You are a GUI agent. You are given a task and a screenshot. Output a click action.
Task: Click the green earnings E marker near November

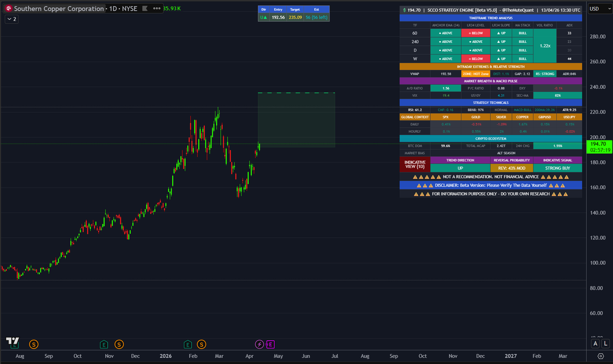pos(104,344)
